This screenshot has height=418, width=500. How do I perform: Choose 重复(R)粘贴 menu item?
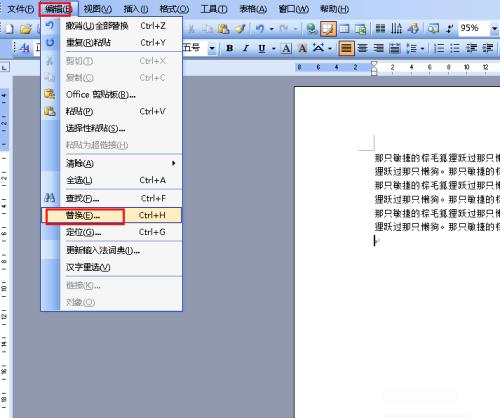(x=112, y=43)
